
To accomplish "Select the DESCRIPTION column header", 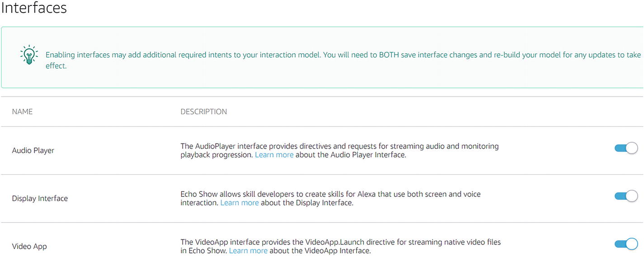I will pyautogui.click(x=204, y=112).
